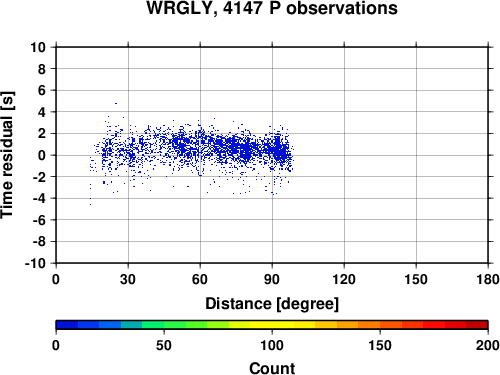This screenshot has width=500, height=375.
Task: Click the dark red end of the colorbar
Action: pos(477,325)
